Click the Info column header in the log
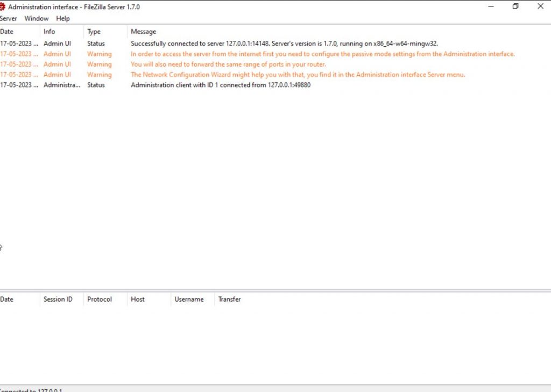The image size is (551, 392). coord(49,31)
